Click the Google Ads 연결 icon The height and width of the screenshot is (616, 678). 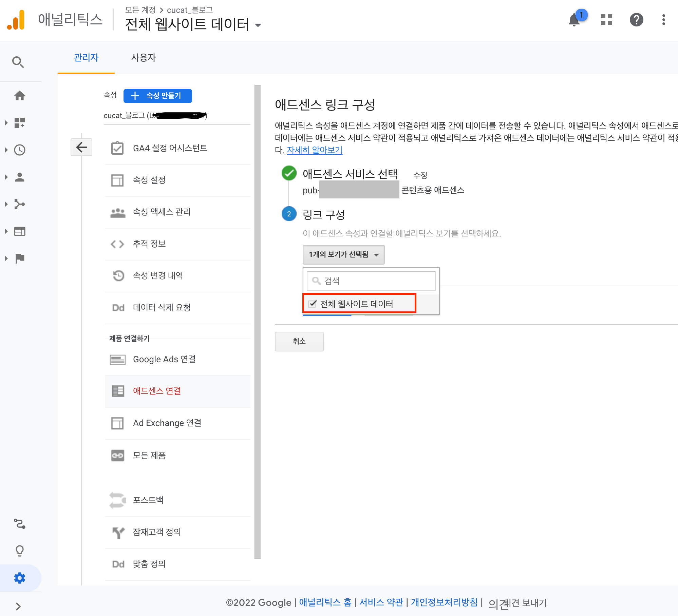[118, 360]
